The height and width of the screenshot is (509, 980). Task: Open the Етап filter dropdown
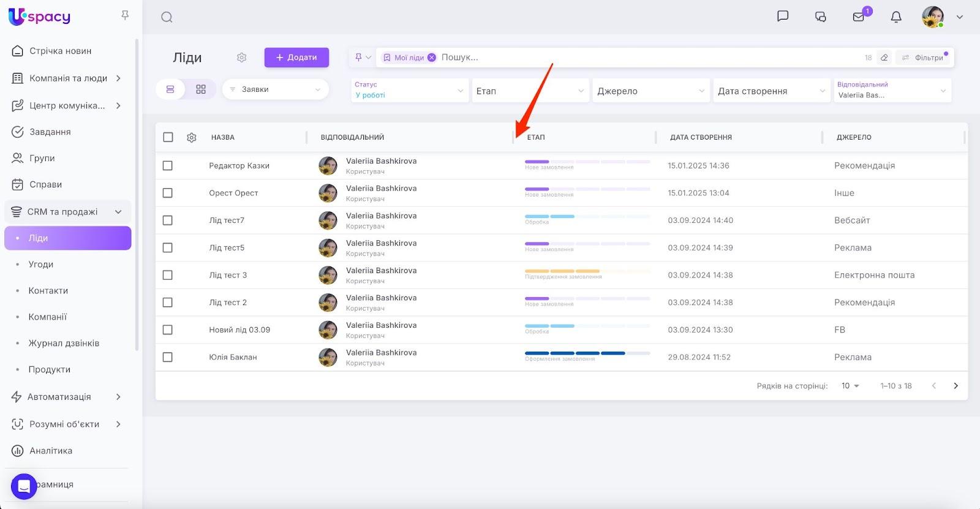click(530, 91)
